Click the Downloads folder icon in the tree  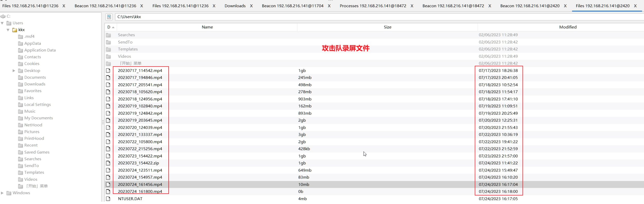[21, 84]
